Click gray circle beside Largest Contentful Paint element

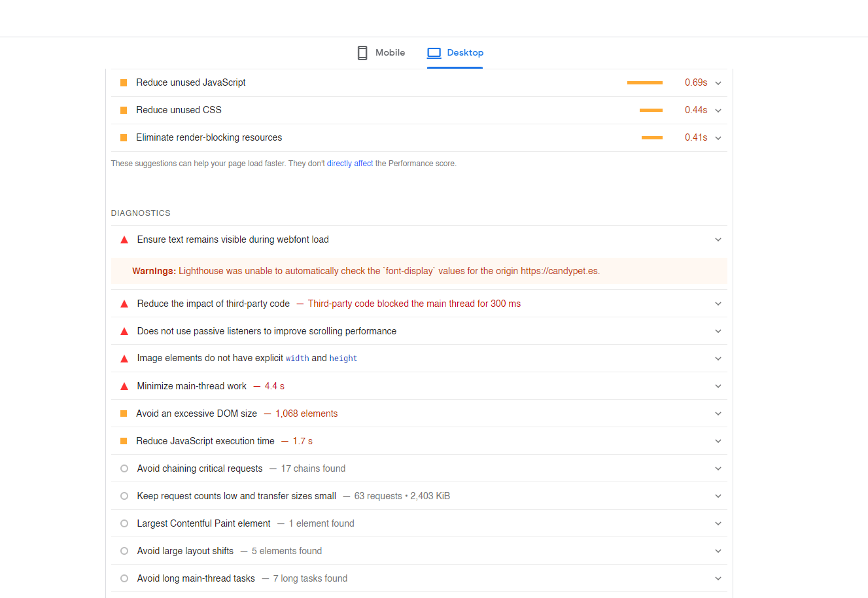(124, 523)
